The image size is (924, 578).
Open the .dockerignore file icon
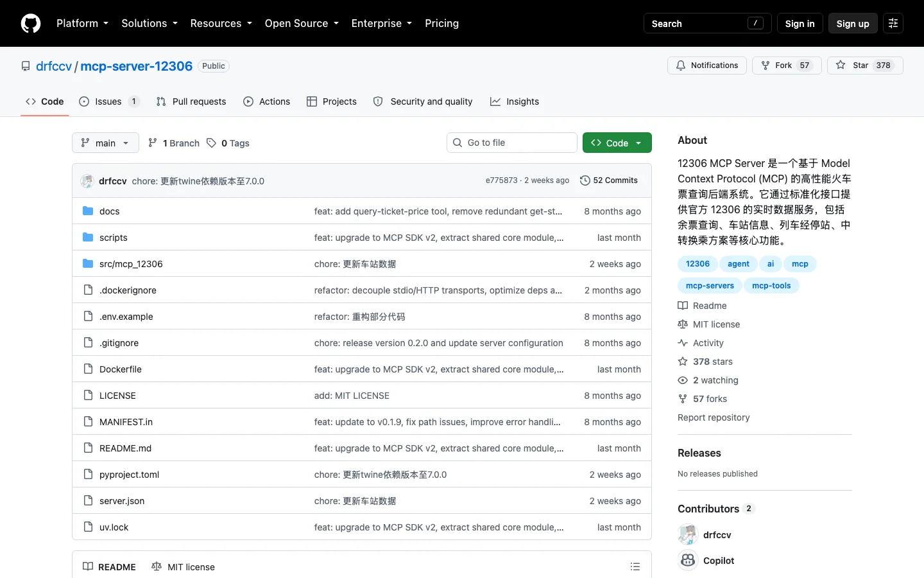coord(88,290)
